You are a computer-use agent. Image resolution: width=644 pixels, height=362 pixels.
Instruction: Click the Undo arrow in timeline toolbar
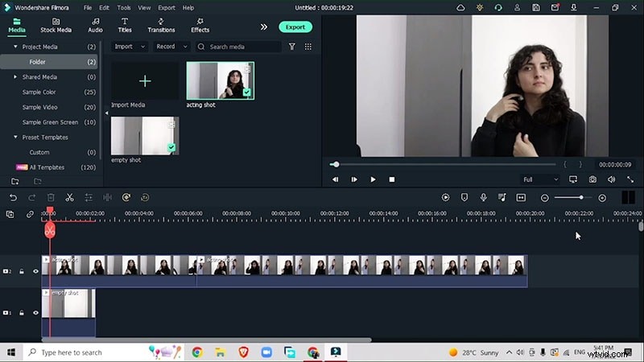point(13,198)
